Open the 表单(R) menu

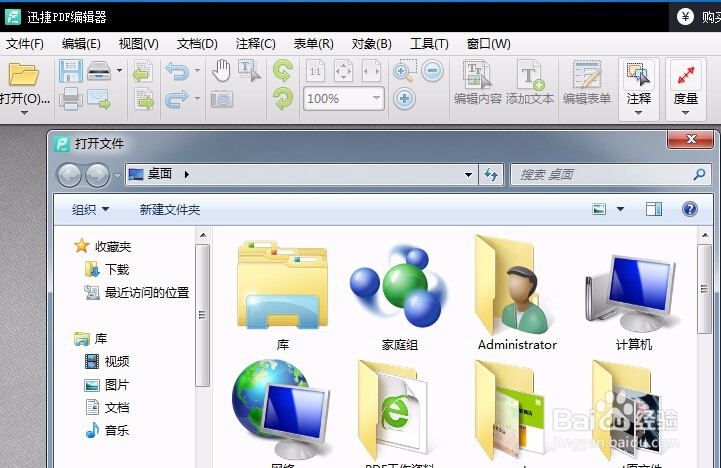313,44
